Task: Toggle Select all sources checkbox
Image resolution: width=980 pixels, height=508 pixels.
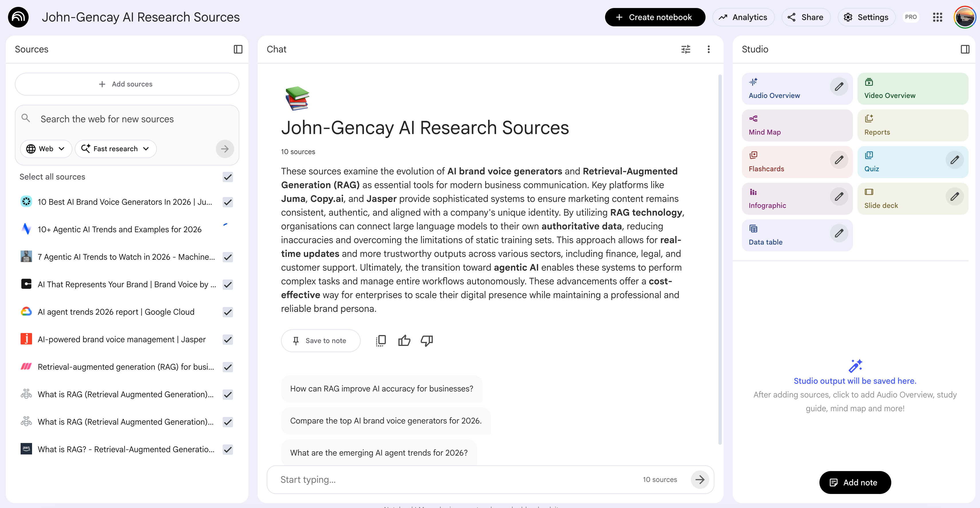Action: [228, 177]
